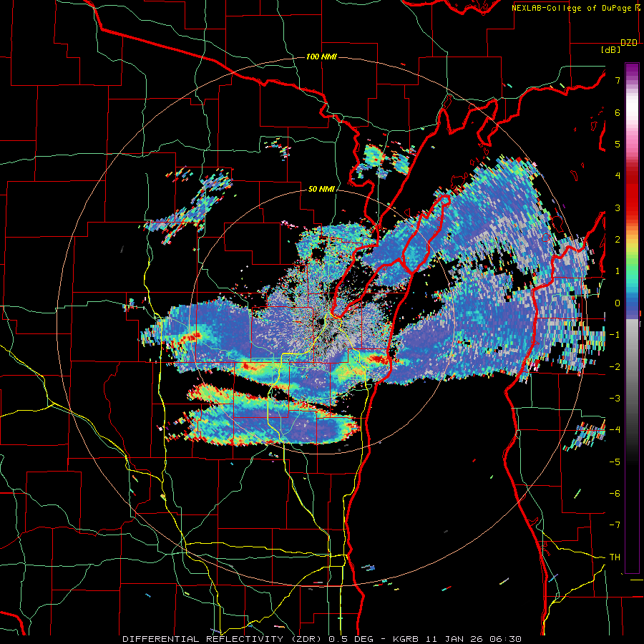The height and width of the screenshot is (644, 644).
Task: Click the [dB] units label
Action: [611, 50]
